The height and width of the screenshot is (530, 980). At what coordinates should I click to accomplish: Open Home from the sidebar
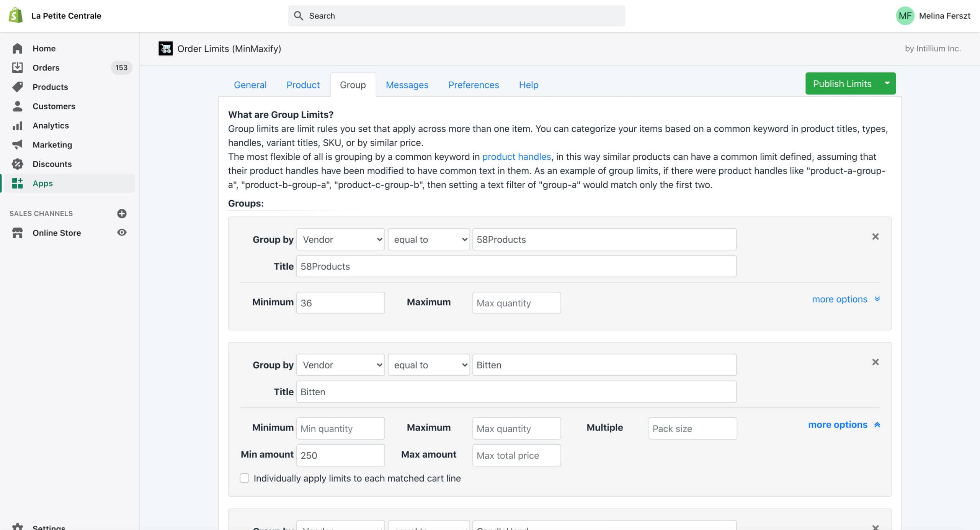[44, 48]
